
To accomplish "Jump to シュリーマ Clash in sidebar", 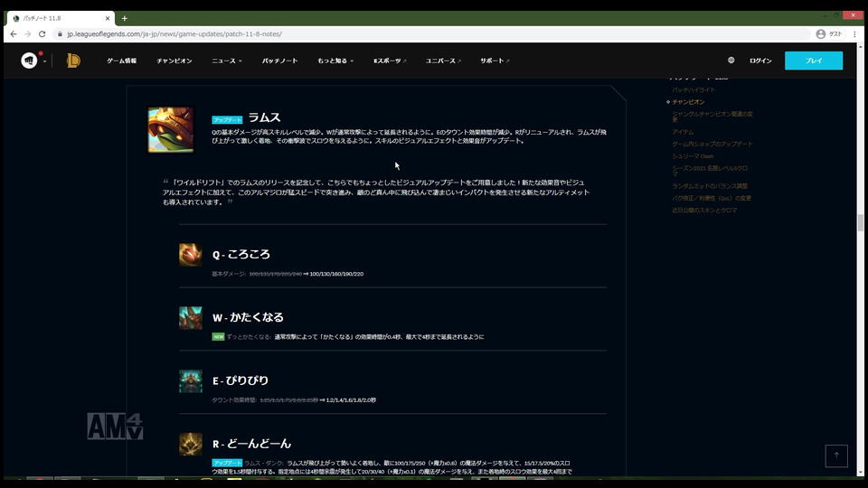I will 693,156.
